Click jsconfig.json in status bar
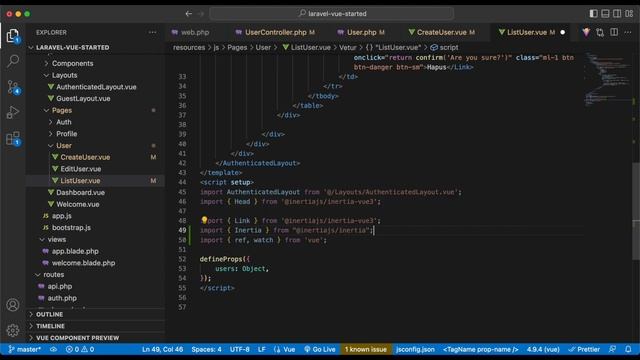The image size is (640, 360). point(415,349)
